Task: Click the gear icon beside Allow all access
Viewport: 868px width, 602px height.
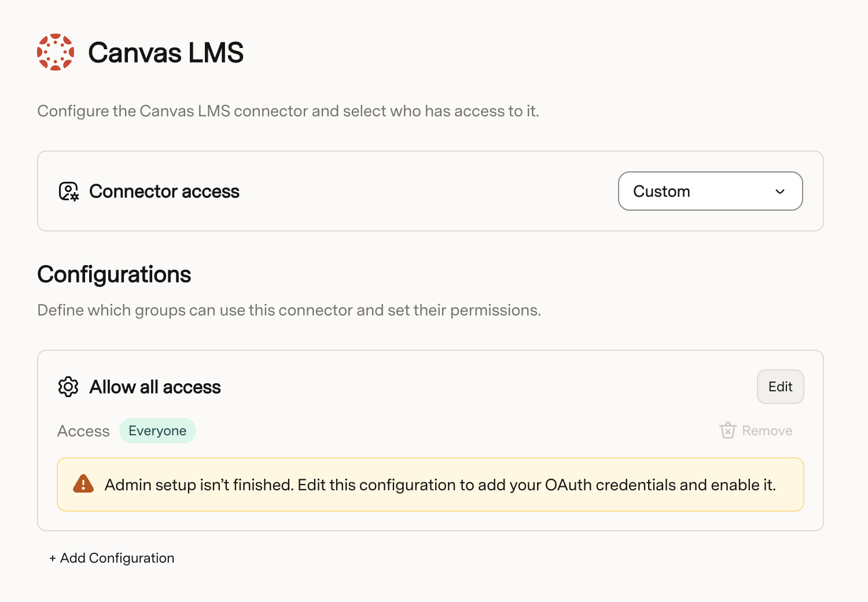Action: click(68, 387)
